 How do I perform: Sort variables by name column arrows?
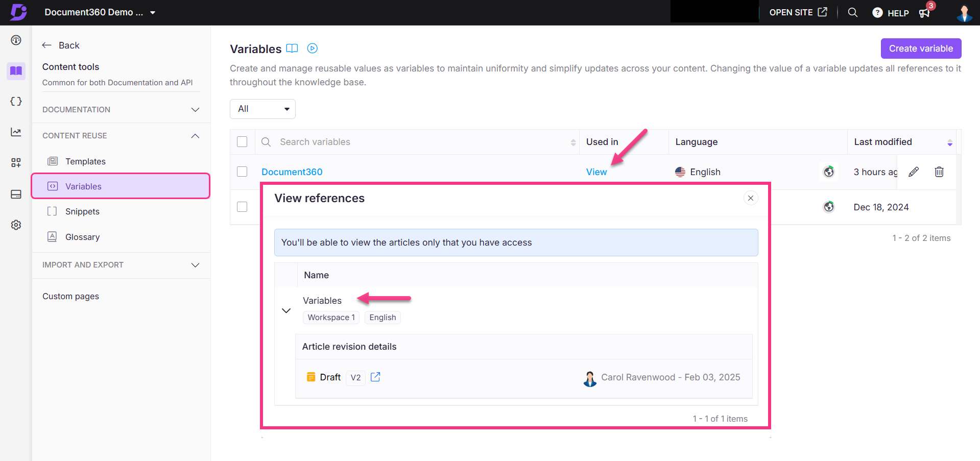(x=573, y=142)
